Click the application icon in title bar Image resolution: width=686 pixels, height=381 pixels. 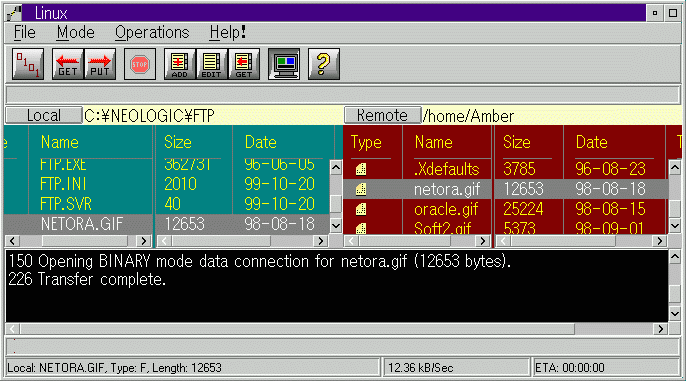[14, 13]
